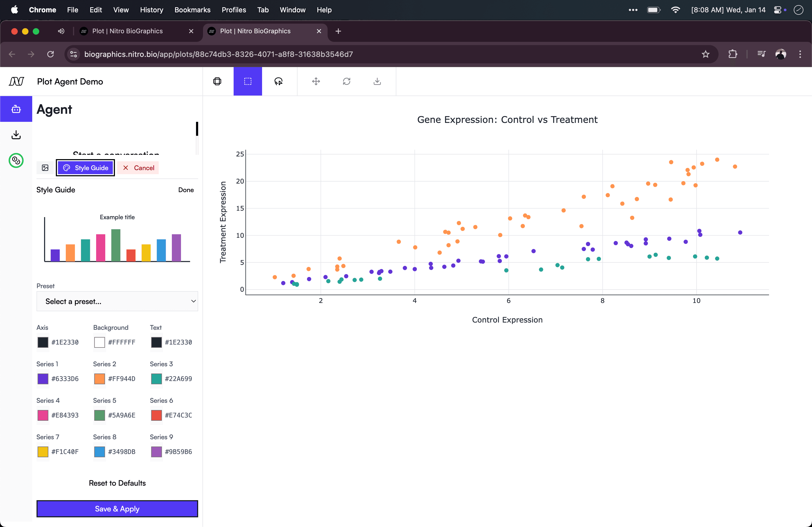Open the Agent panel robot icon in the sidebar

pos(16,109)
